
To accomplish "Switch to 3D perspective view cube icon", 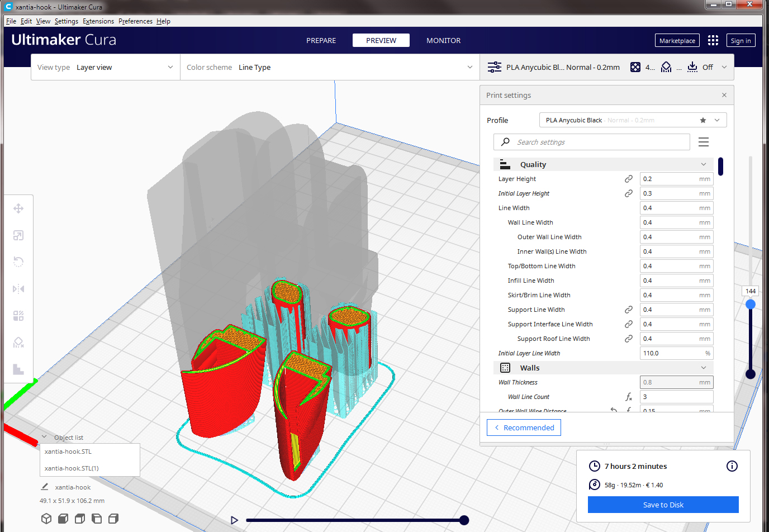I will [x=46, y=519].
